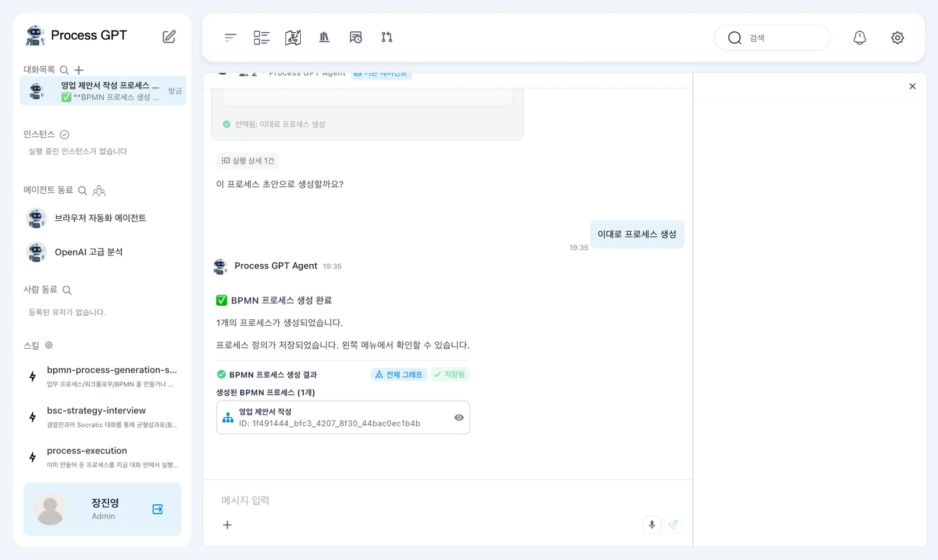Click the 실행 중인 인스턴스가 없습니다 text
The height and width of the screenshot is (560, 938).
78,151
